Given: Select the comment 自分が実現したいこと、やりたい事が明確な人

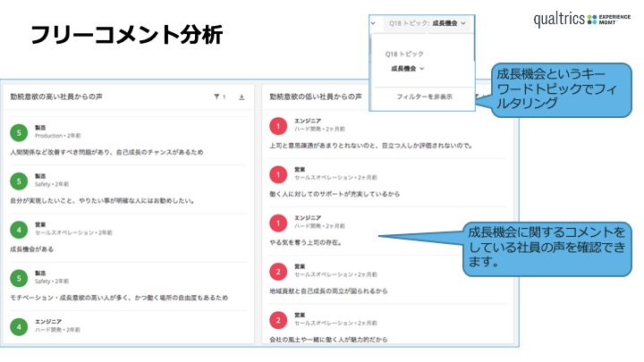Looking at the screenshot, I should (x=103, y=201).
